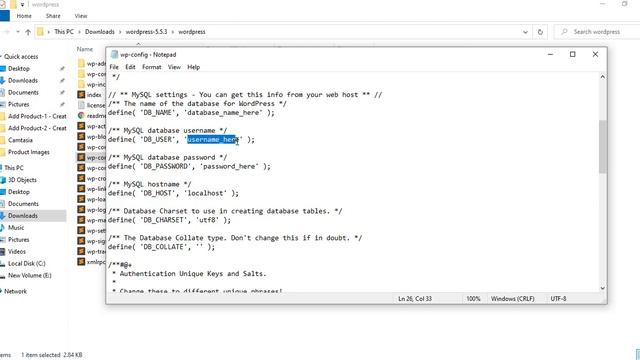Select Quick access in the navigation pane
This screenshot has width=640, height=360.
point(21,57)
